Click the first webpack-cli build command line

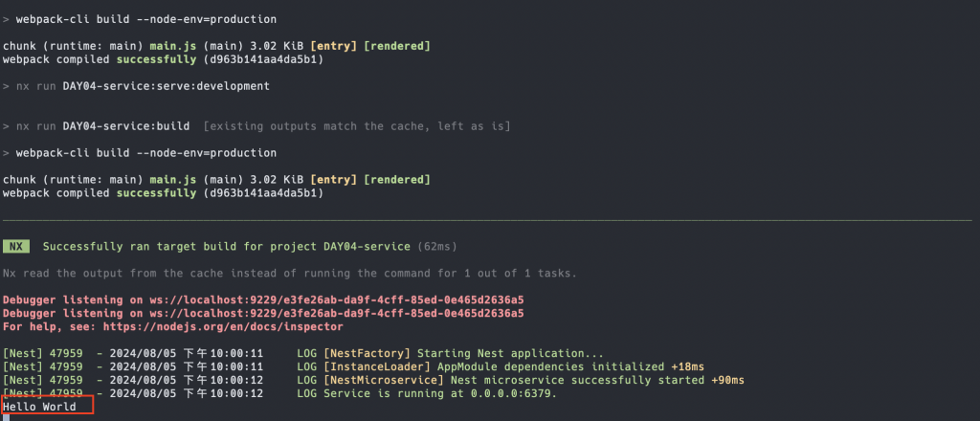(x=140, y=19)
